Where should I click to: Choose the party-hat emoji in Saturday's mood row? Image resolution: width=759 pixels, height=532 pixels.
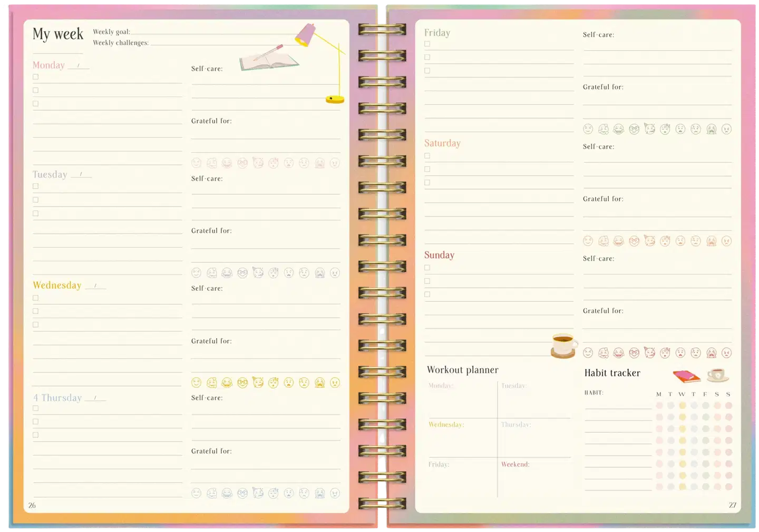tap(649, 241)
